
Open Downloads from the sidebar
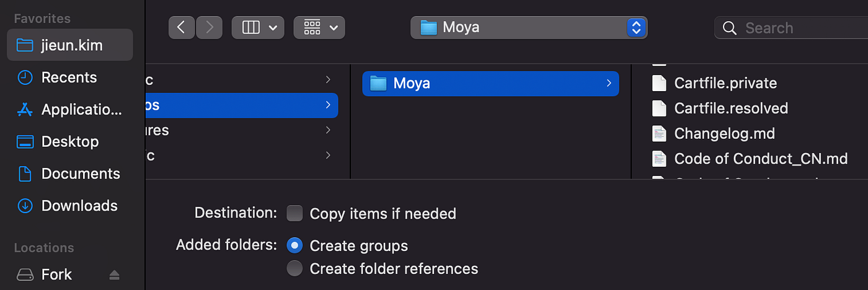point(70,206)
